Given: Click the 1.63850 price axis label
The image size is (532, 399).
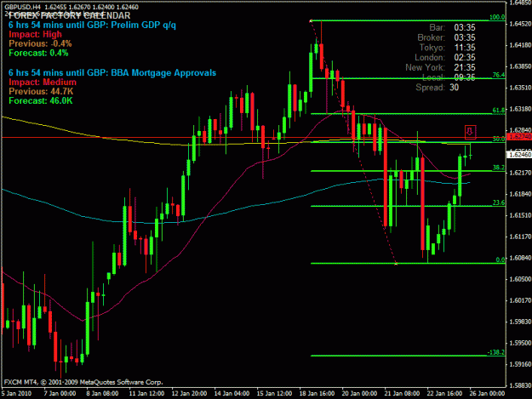Looking at the screenshot, I should pyautogui.click(x=520, y=66).
